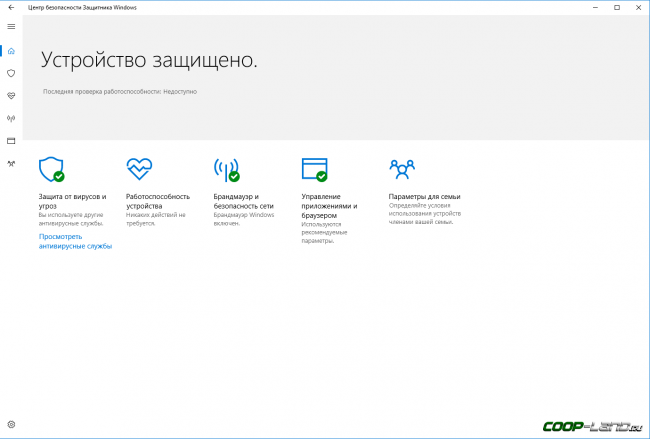Open the 'Брандмауэр и безопасность сети' heading
This screenshot has width=650, height=439.
click(x=244, y=201)
